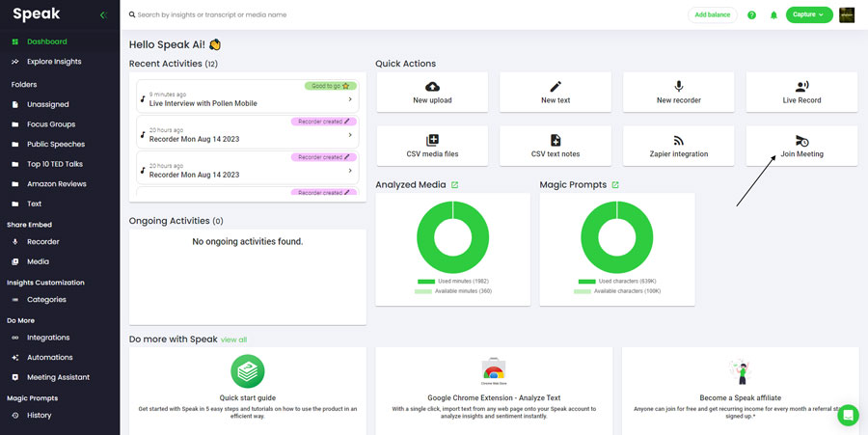Click the notifications bell icon
This screenshot has width=868, height=435.
tap(773, 15)
